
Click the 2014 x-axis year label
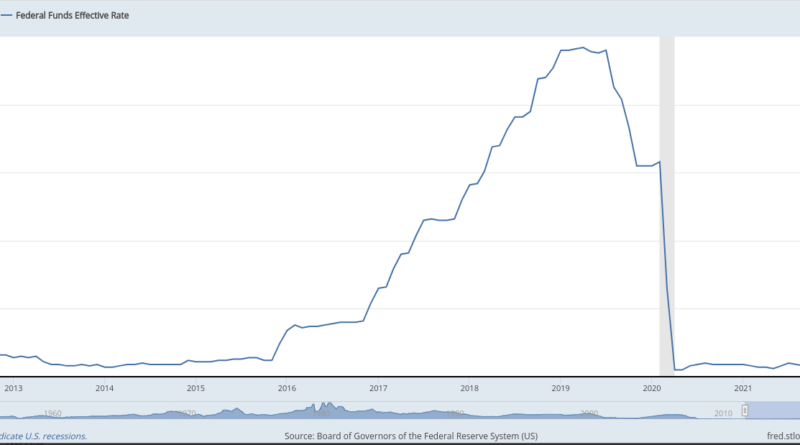(104, 389)
